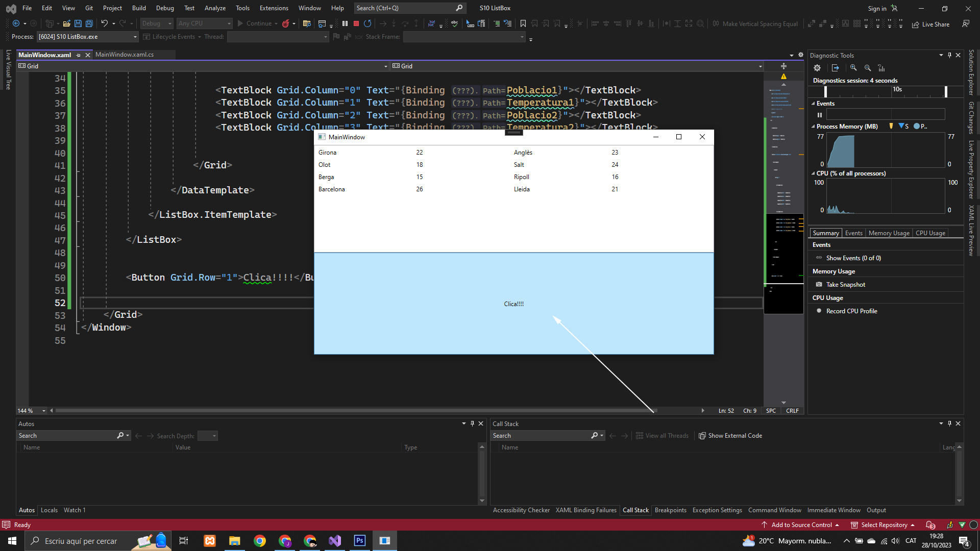Click the Break All pause icon
This screenshot has height=551, width=980.
(345, 23)
